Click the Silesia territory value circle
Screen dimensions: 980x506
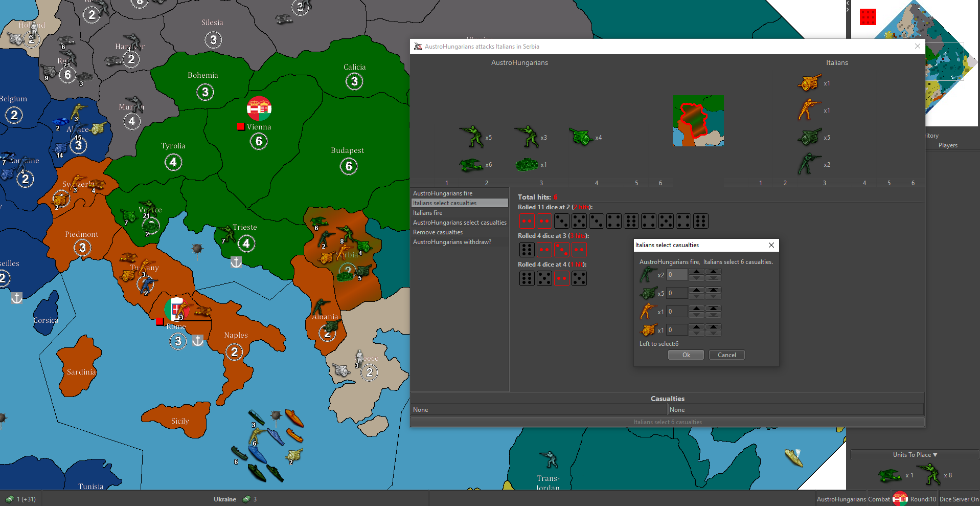pyautogui.click(x=213, y=40)
